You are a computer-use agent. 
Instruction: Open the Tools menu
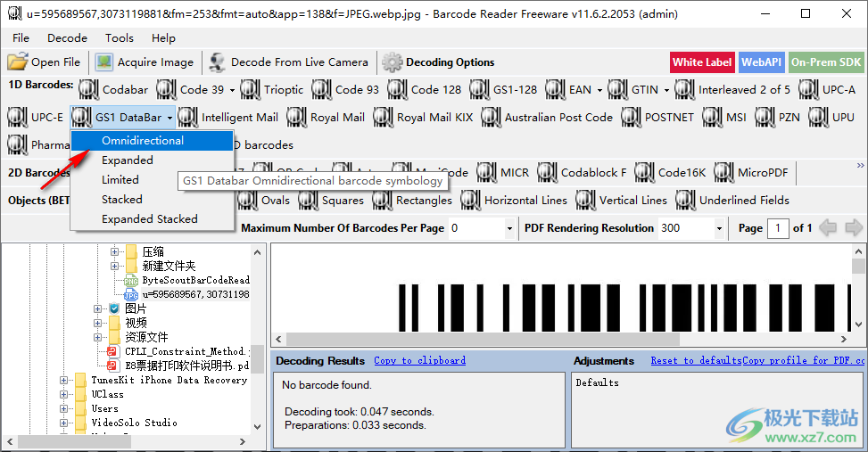(x=120, y=37)
